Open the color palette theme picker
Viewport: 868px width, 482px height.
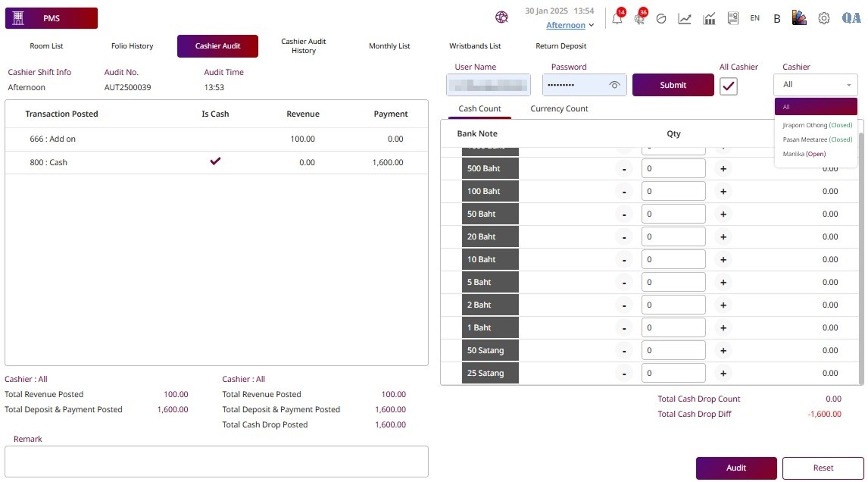[799, 18]
